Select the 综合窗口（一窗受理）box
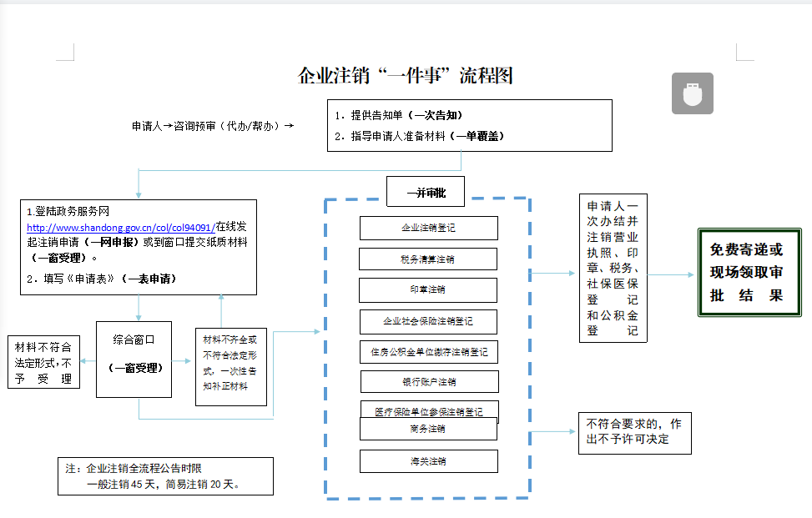 point(134,359)
